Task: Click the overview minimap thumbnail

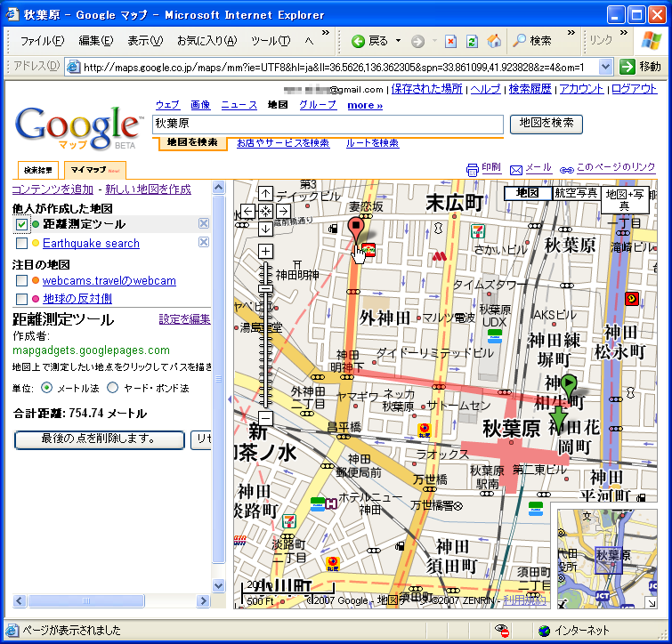Action: coord(607,559)
